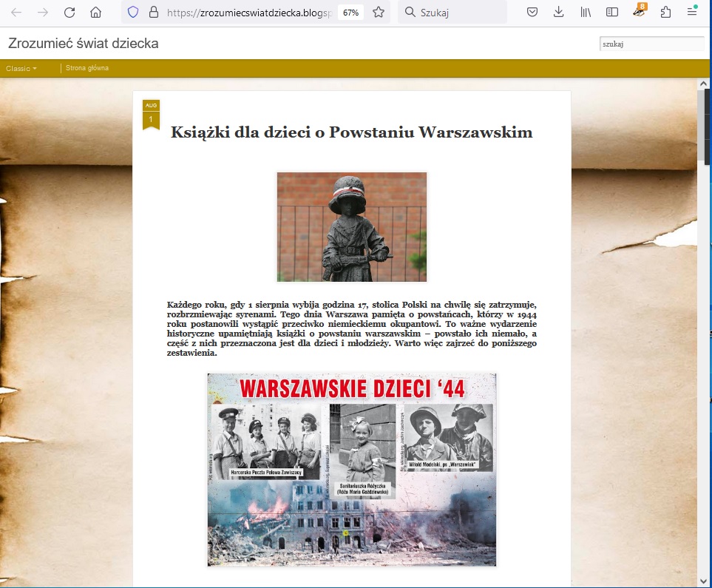The width and height of the screenshot is (712, 588).
Task: Click the scrollbar down arrow
Action: tap(703, 581)
